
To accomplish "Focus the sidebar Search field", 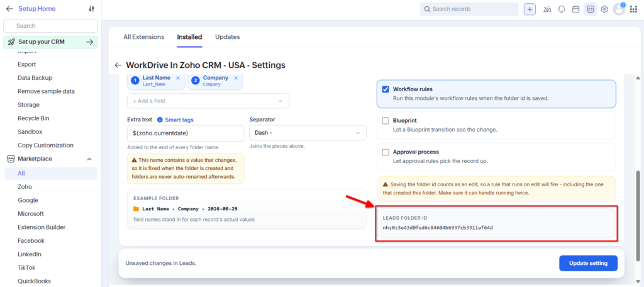I will [x=50, y=26].
